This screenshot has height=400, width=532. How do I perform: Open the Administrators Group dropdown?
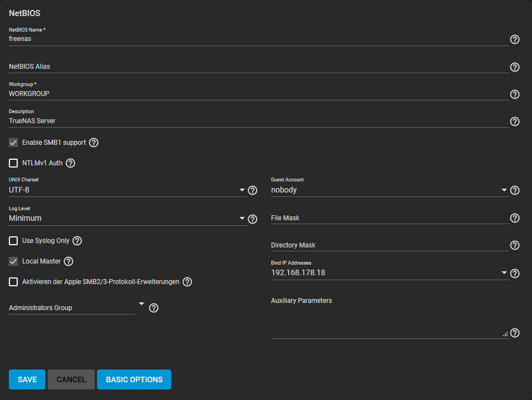76,307
